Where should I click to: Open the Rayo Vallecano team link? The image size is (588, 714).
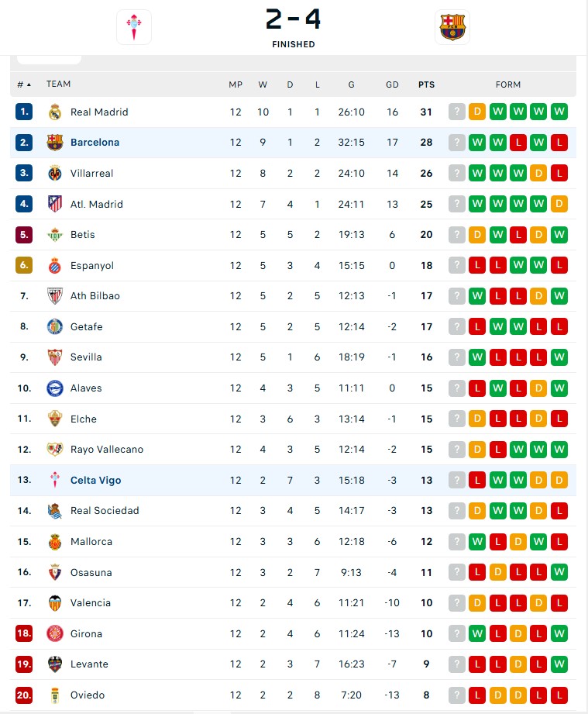(106, 449)
